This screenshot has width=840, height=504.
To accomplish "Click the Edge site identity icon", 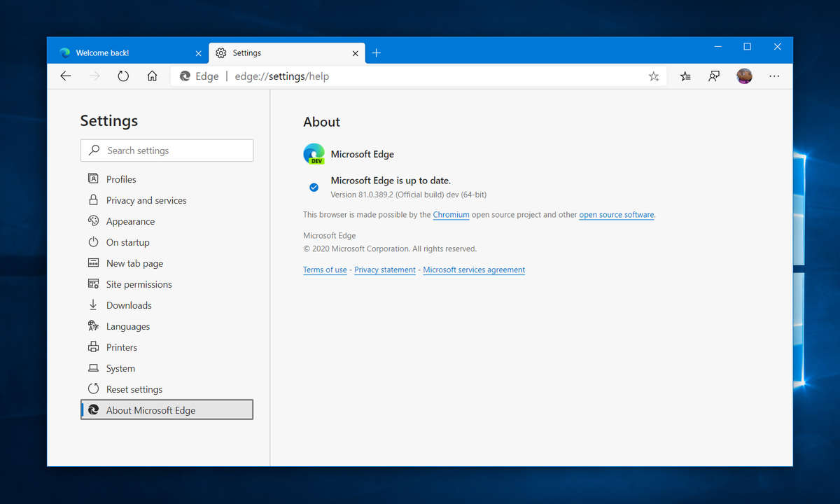I will [x=185, y=76].
